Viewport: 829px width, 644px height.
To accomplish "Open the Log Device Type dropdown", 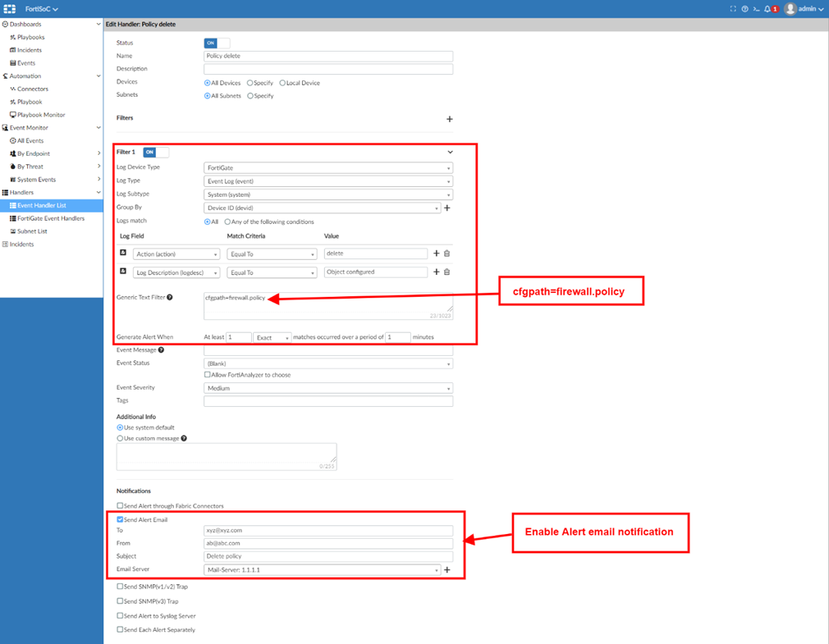I will pyautogui.click(x=327, y=168).
